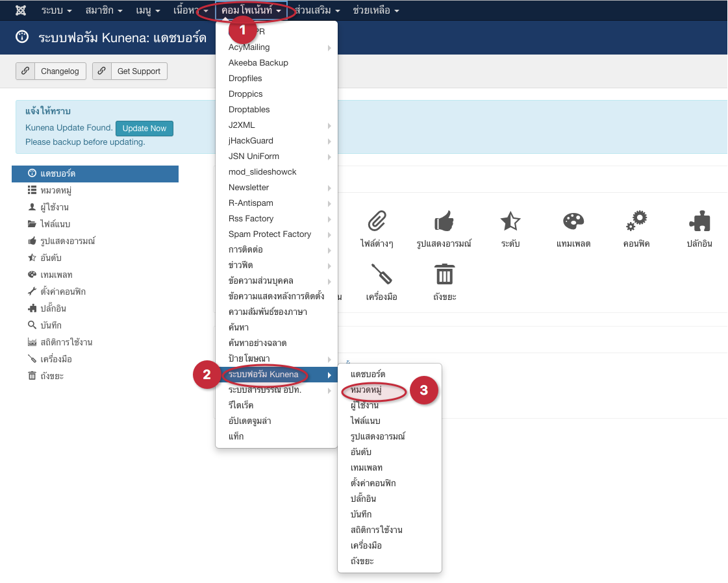This screenshot has width=728, height=583.
Task: Expand the ช่วยเหลือ dropdown menu
Action: pyautogui.click(x=376, y=11)
